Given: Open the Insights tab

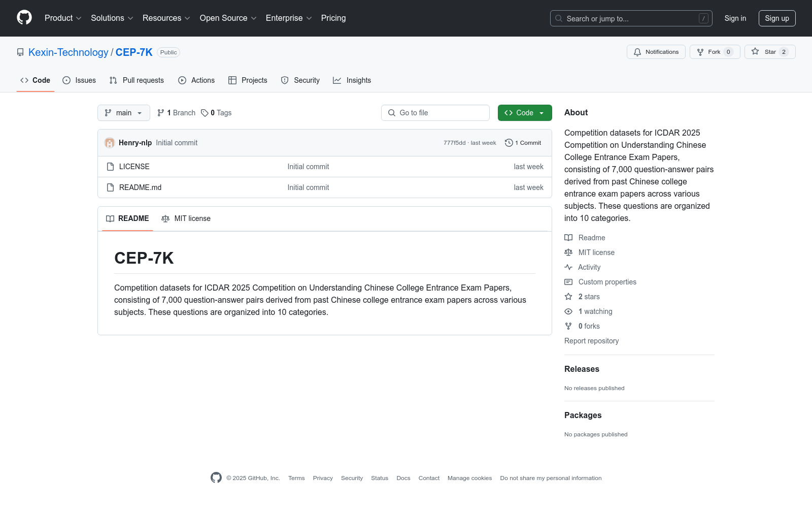Looking at the screenshot, I should [352, 80].
